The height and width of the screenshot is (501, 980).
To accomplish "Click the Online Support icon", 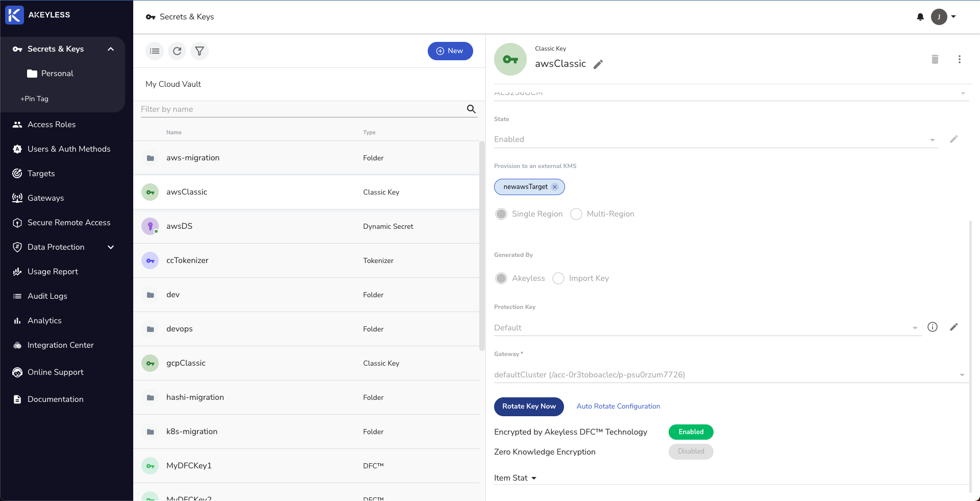I will tap(17, 372).
